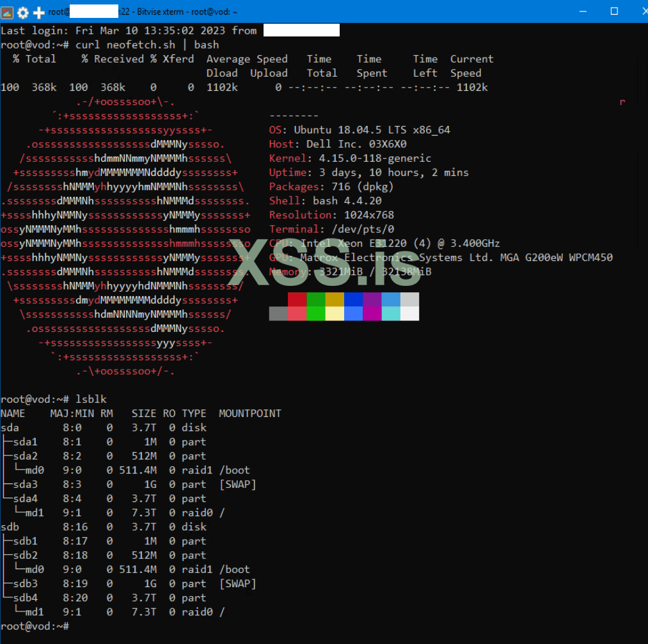Screen dimensions: 648x644
Task: Click the 'SIZE' column header
Action: click(x=144, y=414)
